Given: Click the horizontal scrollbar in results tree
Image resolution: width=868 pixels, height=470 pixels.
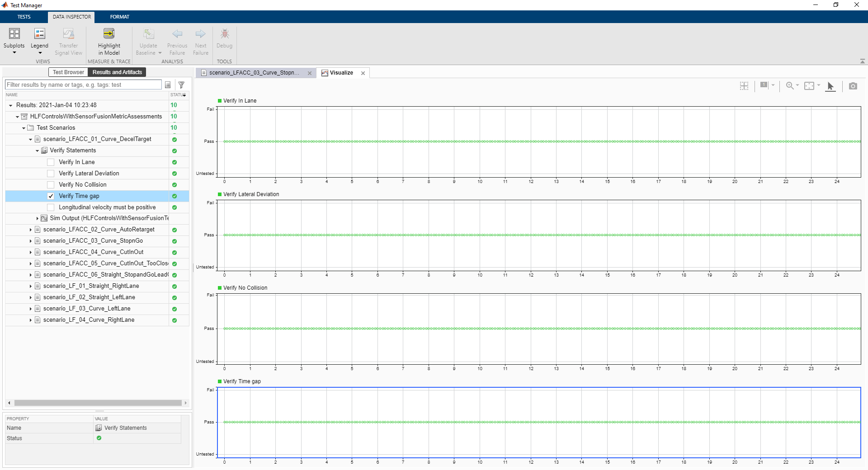Looking at the screenshot, I should (97, 403).
